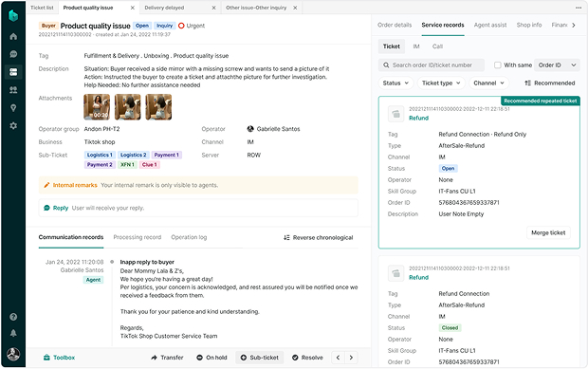Select the Call service records tab
The height and width of the screenshot is (369, 588).
(437, 46)
